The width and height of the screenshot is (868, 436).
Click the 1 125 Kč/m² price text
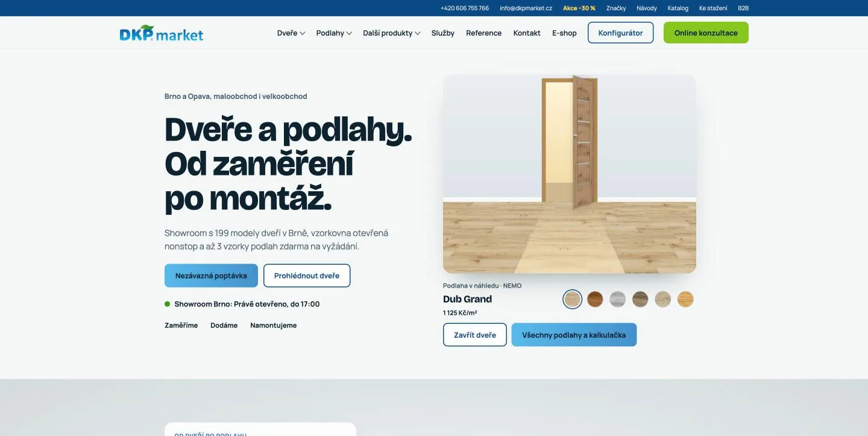point(460,313)
